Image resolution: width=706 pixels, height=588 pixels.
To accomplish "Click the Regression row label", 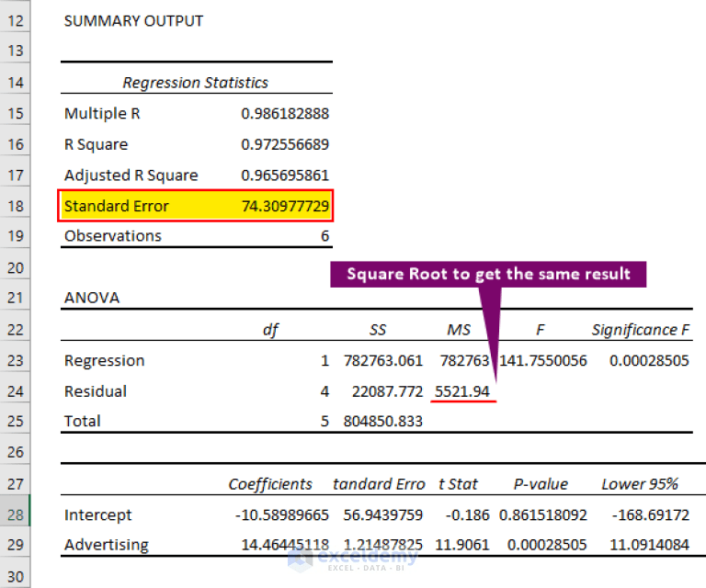I will coord(104,361).
